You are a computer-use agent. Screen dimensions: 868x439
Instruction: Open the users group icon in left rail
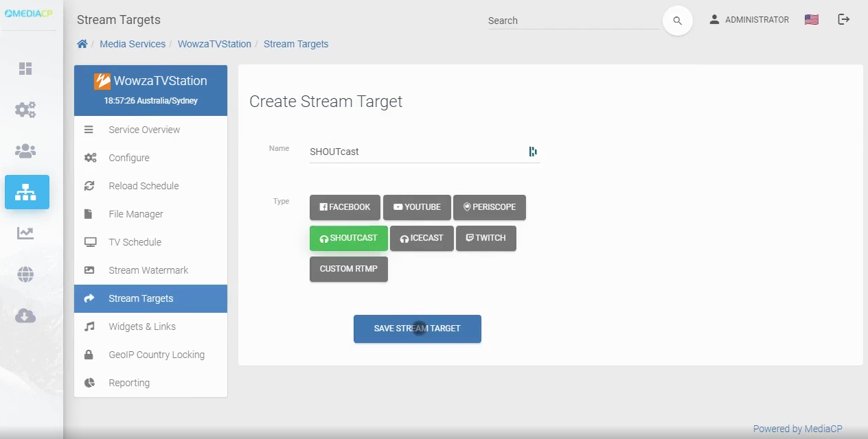pyautogui.click(x=25, y=151)
